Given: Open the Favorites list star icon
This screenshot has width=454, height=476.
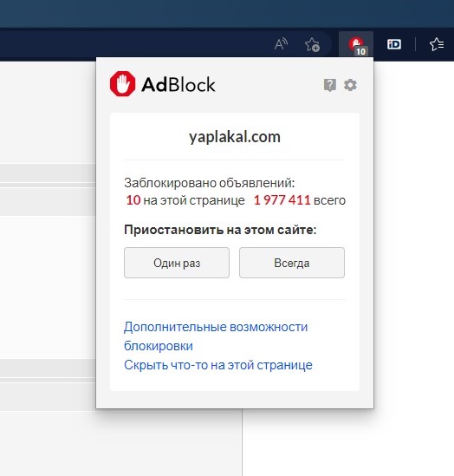Looking at the screenshot, I should (x=437, y=44).
